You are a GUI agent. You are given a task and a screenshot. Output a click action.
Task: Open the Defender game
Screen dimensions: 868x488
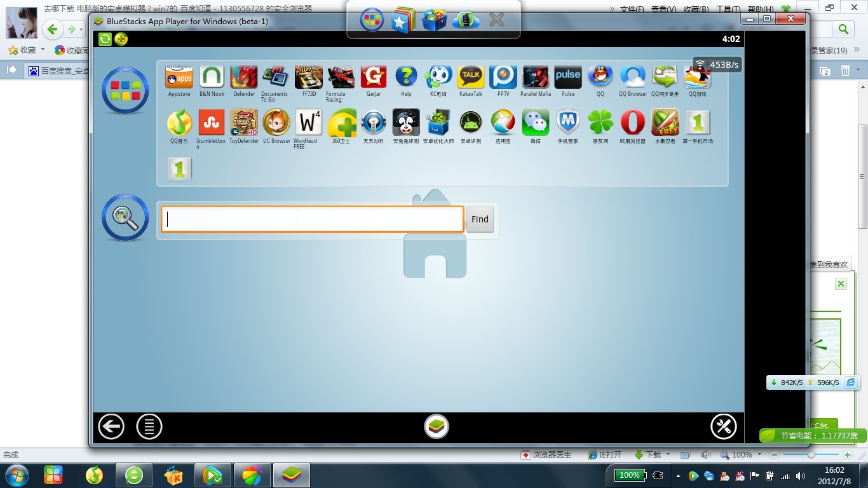(x=244, y=77)
